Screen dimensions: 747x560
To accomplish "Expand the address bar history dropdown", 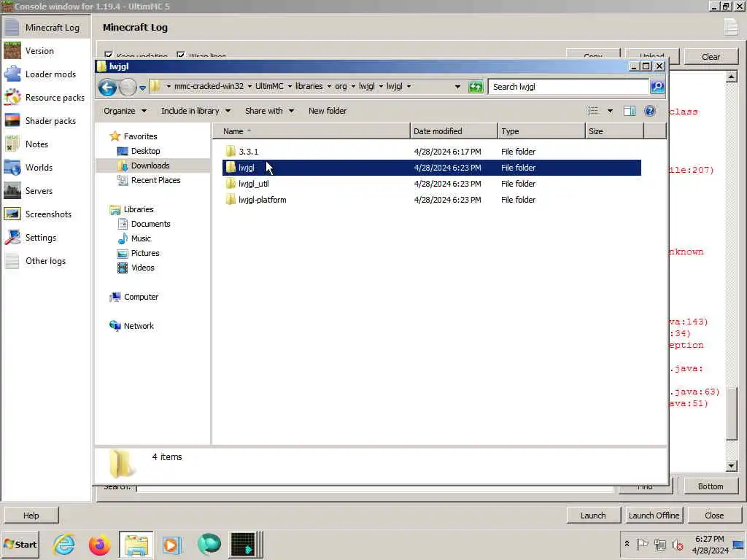I will pyautogui.click(x=457, y=87).
